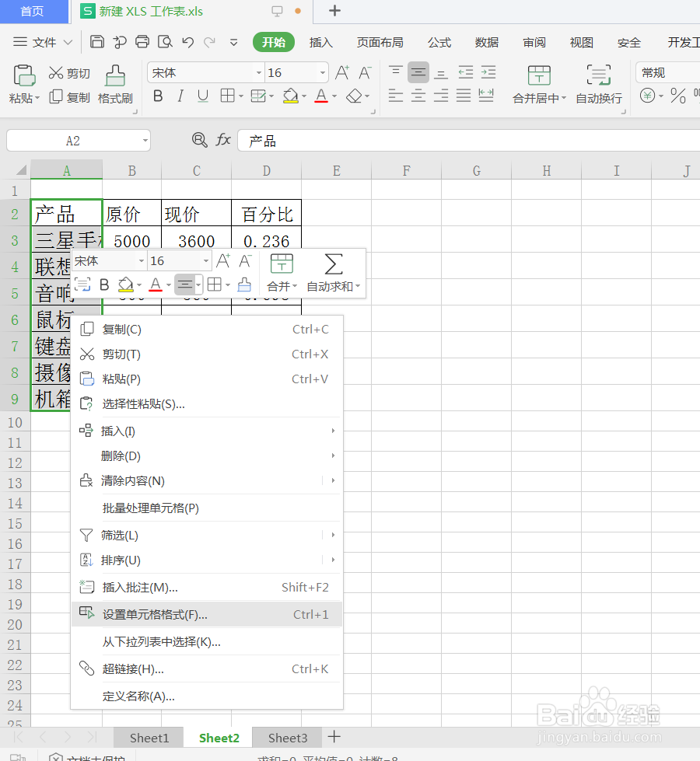Click the Cut (剪切) scissors icon
This screenshot has width=700, height=761.
pos(54,72)
